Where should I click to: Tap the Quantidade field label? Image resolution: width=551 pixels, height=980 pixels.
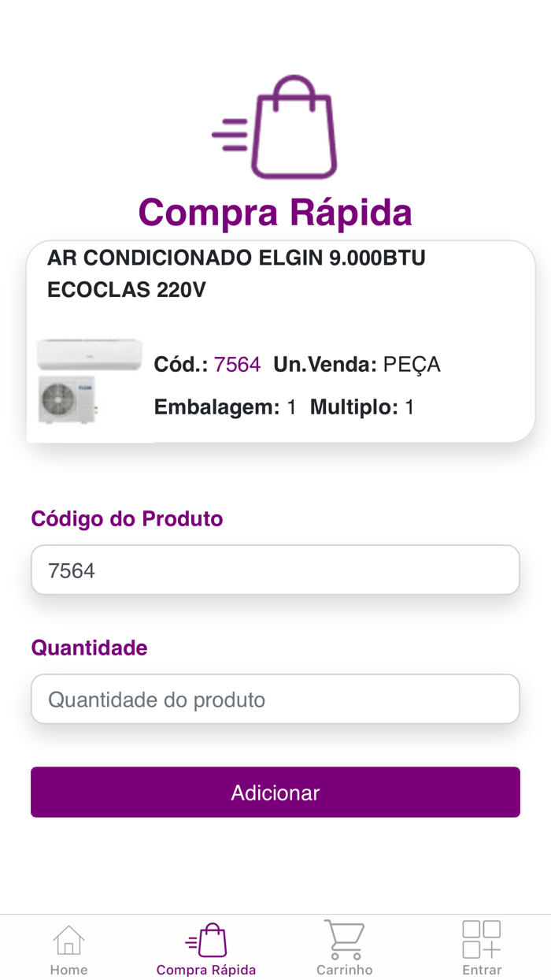tap(89, 648)
